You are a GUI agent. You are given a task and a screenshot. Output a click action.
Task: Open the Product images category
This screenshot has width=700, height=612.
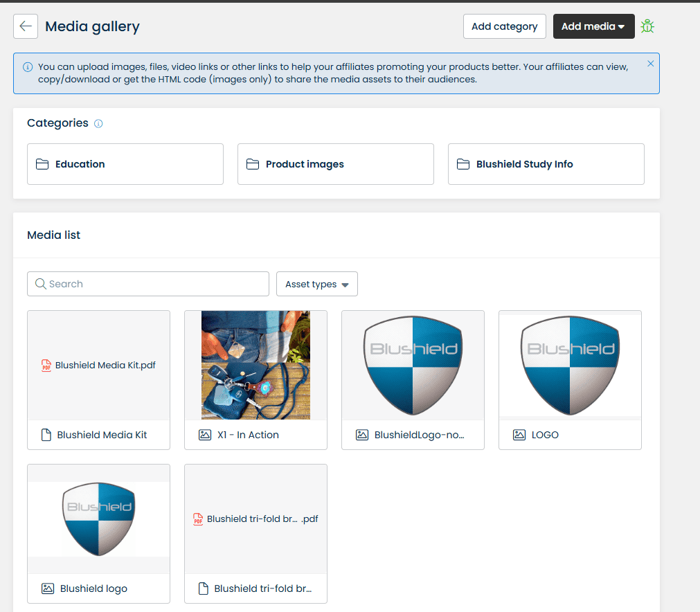pyautogui.click(x=335, y=164)
